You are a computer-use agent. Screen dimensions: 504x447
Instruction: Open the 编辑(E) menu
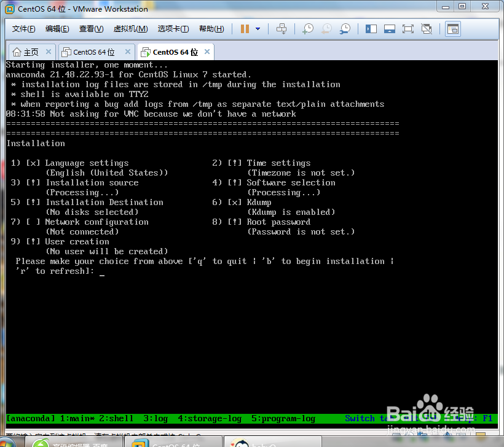pyautogui.click(x=57, y=29)
